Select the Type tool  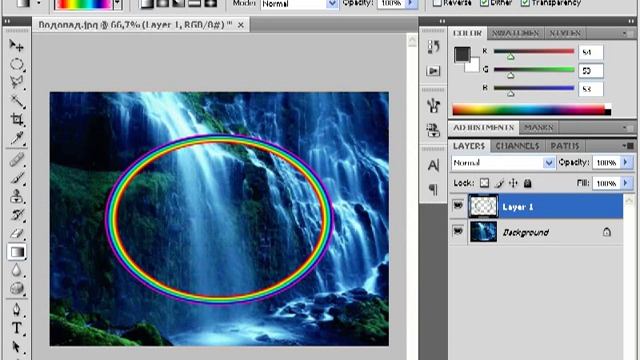pyautogui.click(x=16, y=328)
